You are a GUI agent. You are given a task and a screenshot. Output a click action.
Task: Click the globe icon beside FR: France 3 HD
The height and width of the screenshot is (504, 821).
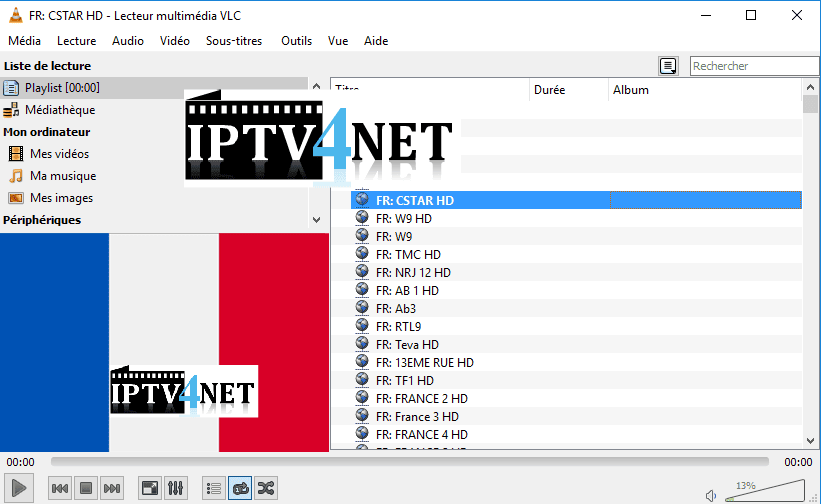click(x=362, y=415)
